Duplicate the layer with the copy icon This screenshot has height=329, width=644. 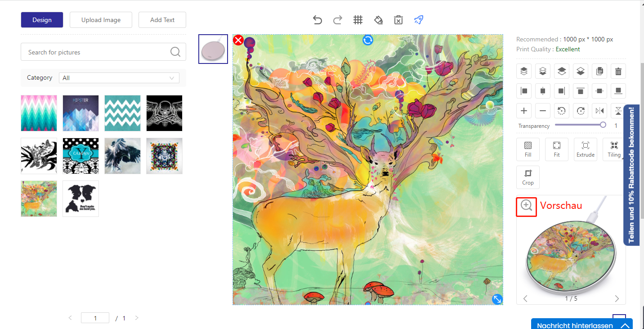click(x=599, y=71)
